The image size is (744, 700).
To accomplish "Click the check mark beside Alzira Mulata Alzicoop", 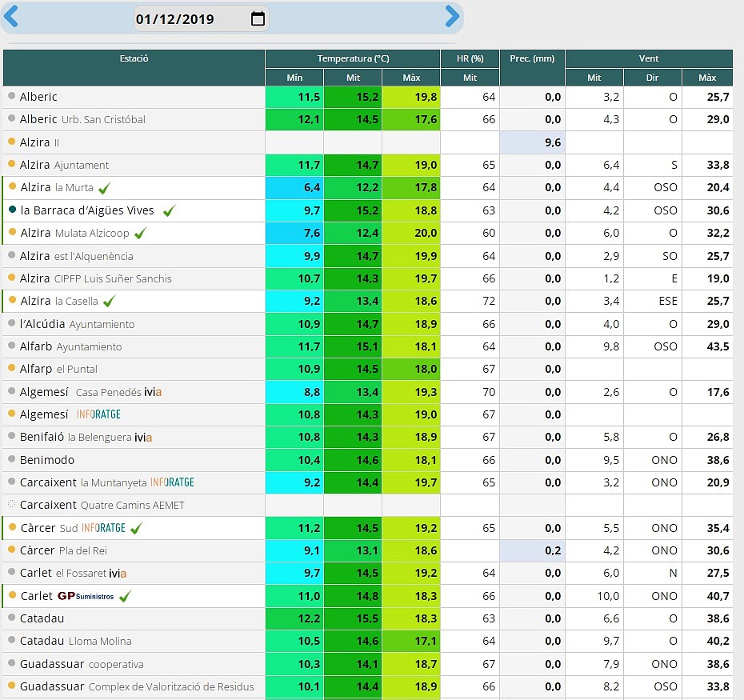I will pos(141,233).
